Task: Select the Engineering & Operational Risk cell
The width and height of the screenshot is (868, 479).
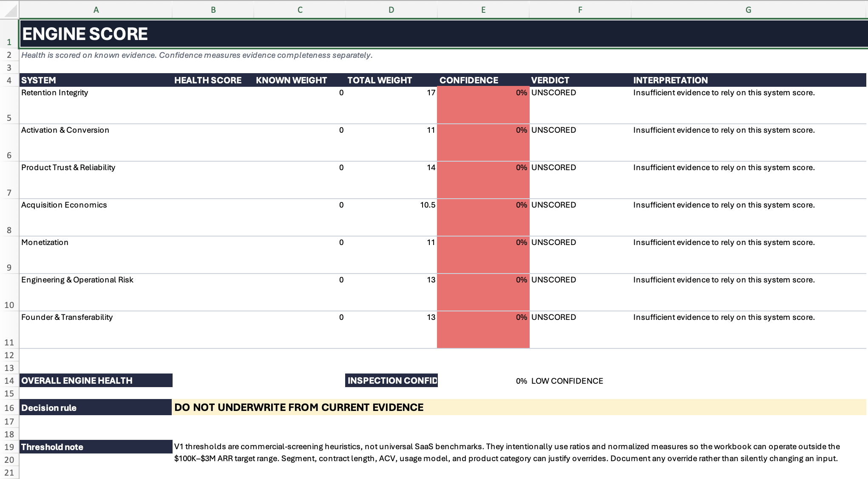Action: (x=96, y=292)
